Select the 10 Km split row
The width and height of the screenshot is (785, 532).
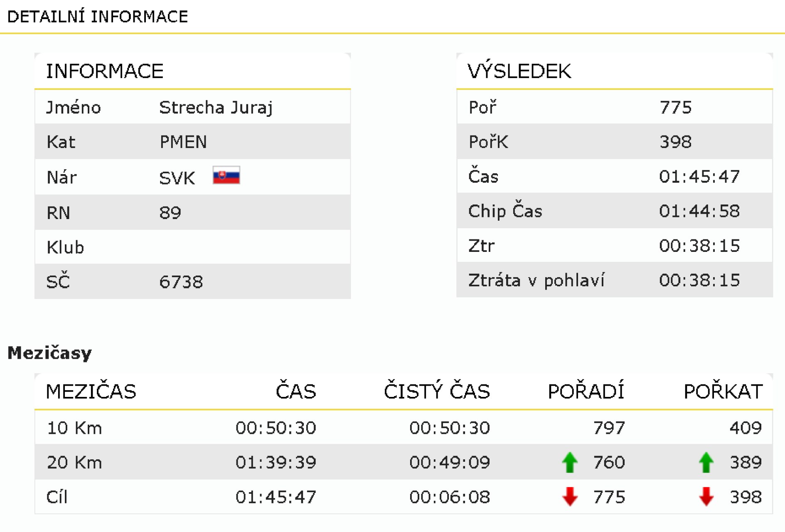point(404,428)
